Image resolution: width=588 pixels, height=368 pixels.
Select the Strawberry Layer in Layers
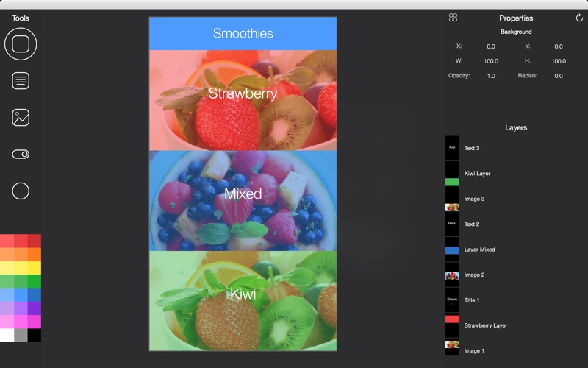click(x=485, y=325)
